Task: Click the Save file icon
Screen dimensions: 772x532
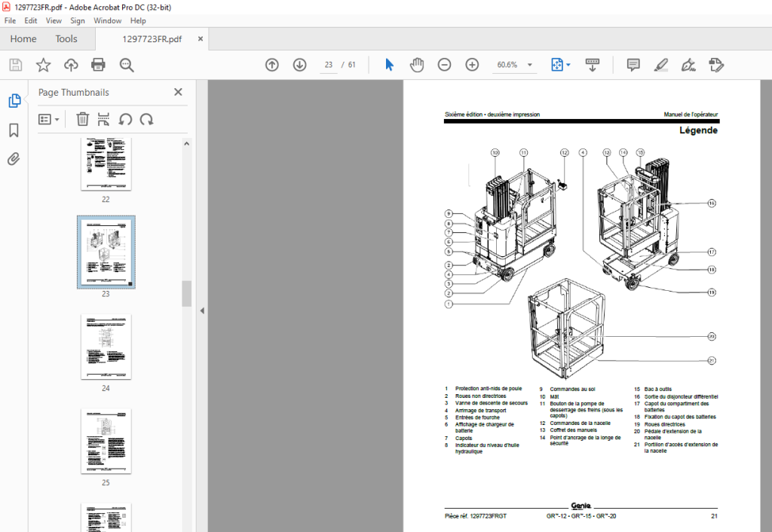Action: 16,65
